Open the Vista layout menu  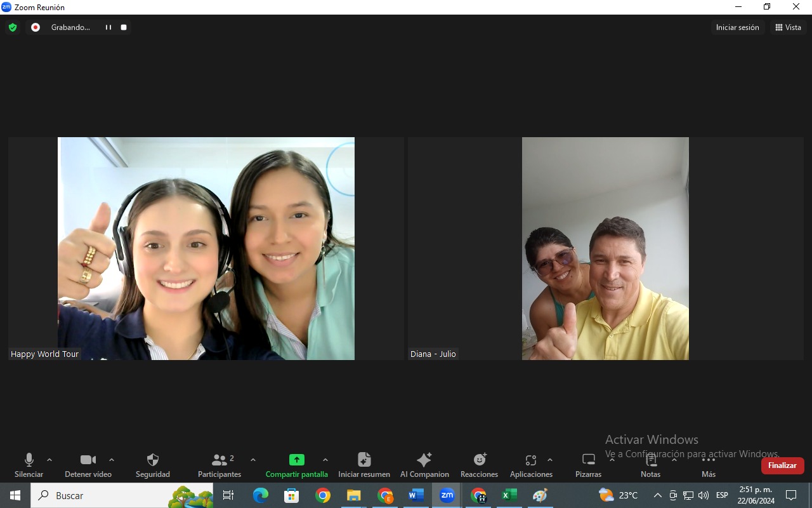tap(789, 27)
